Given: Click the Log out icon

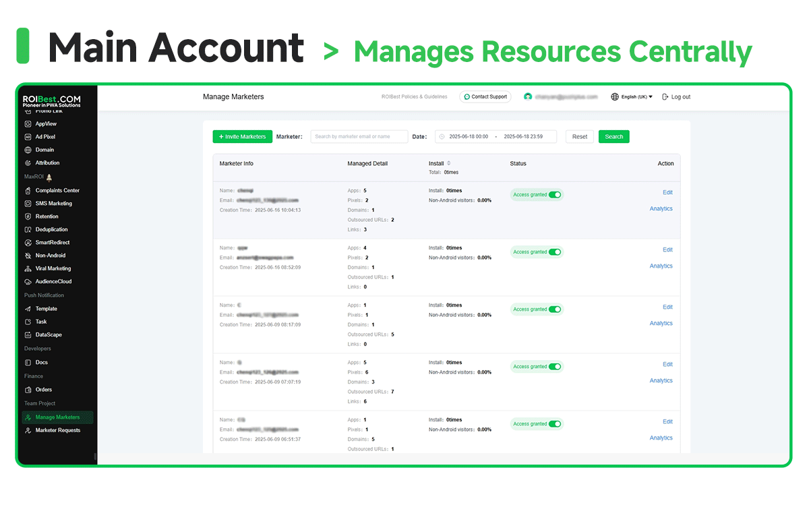Looking at the screenshot, I should point(665,97).
